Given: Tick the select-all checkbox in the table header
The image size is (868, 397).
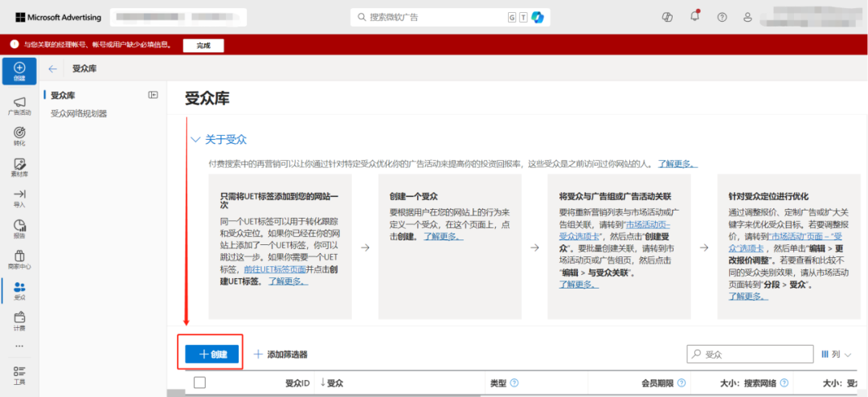Looking at the screenshot, I should (x=200, y=383).
